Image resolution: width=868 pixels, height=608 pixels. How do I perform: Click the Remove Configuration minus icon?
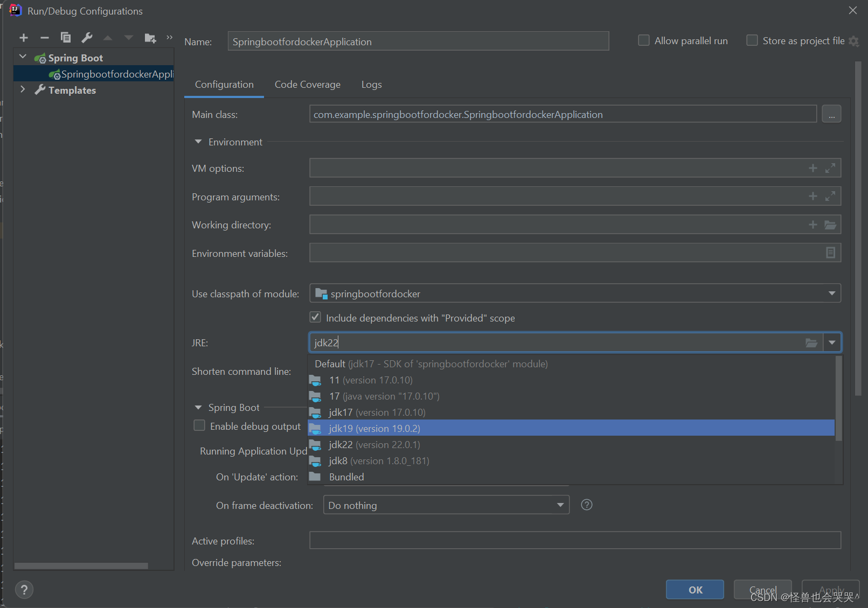45,38
